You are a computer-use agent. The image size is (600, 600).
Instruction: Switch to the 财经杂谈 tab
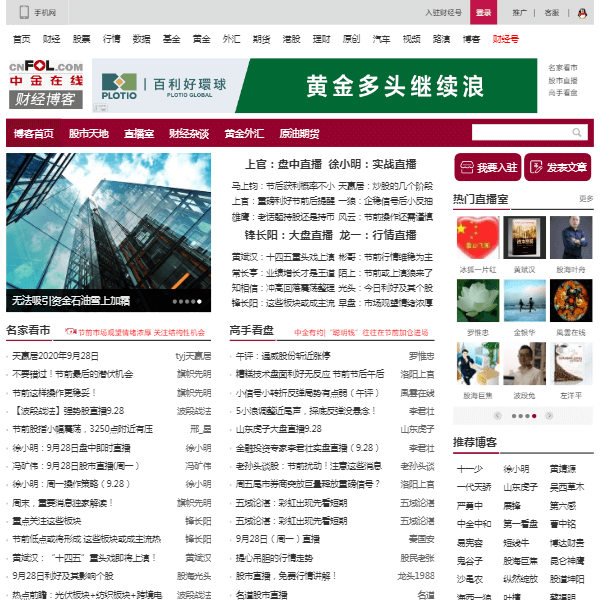tap(189, 133)
